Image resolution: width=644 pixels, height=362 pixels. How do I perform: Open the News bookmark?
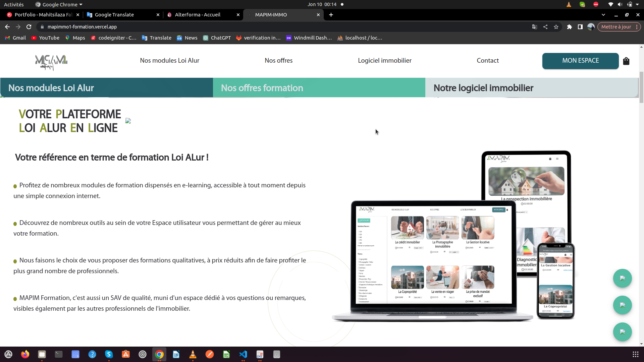tap(187, 38)
